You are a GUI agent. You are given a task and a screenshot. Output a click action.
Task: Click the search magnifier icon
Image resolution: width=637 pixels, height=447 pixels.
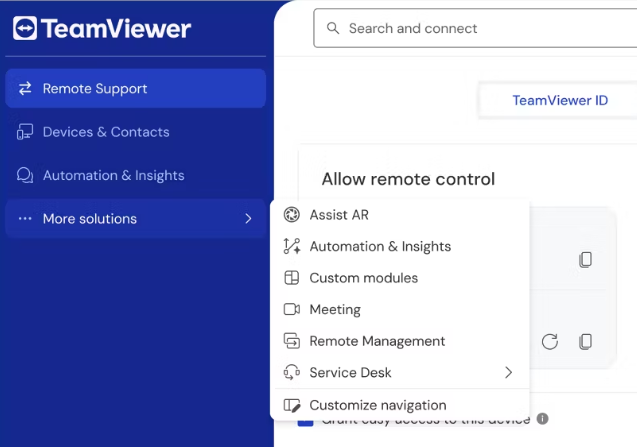333,28
